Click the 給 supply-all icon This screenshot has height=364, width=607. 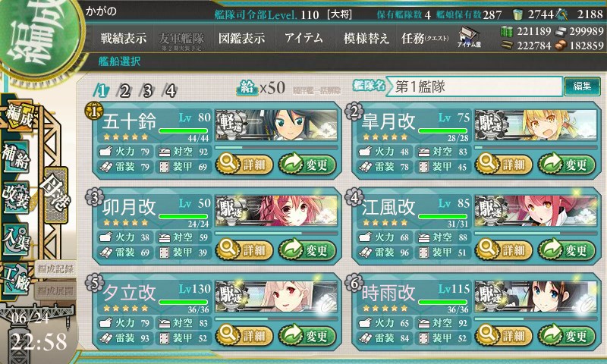coord(247,88)
